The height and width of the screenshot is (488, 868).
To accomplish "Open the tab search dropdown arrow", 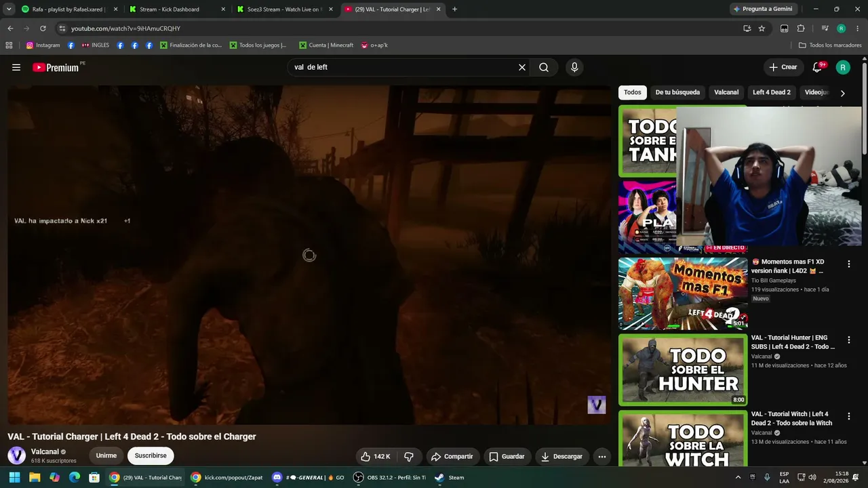I will pos(9,9).
